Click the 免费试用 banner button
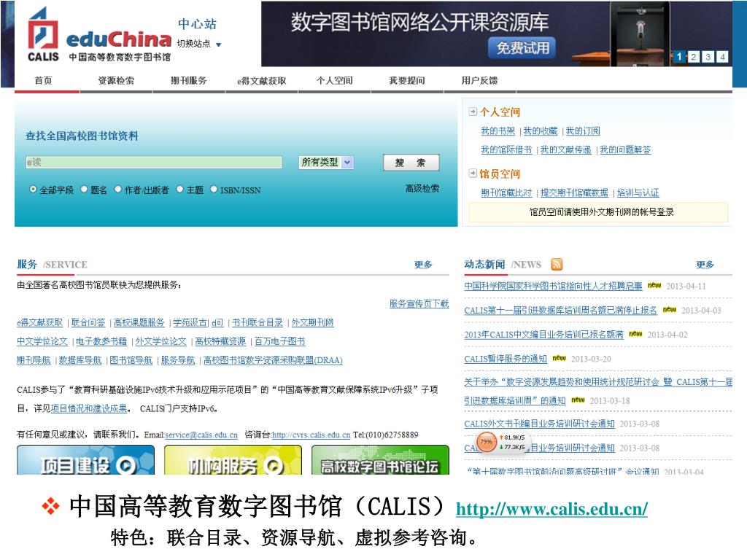This screenshot has height=560, width=747. (x=522, y=47)
